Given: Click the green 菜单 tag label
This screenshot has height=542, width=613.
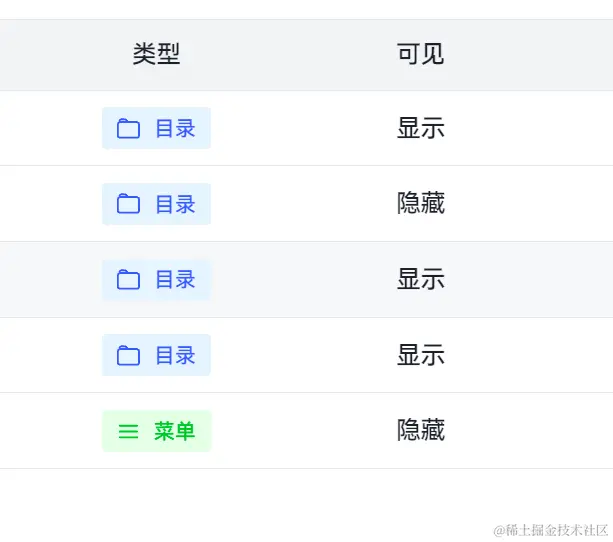Looking at the screenshot, I should pyautogui.click(x=174, y=431).
